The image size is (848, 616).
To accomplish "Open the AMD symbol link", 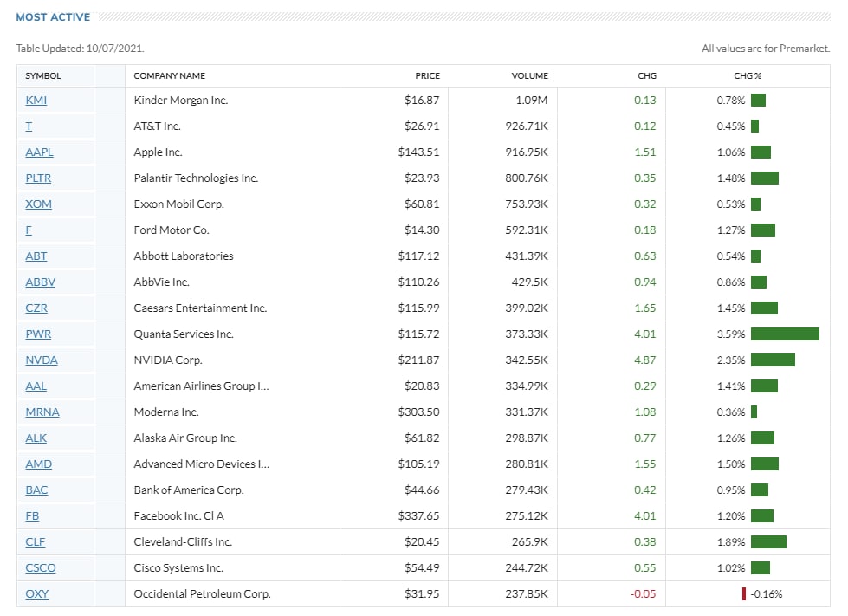I will coord(38,464).
